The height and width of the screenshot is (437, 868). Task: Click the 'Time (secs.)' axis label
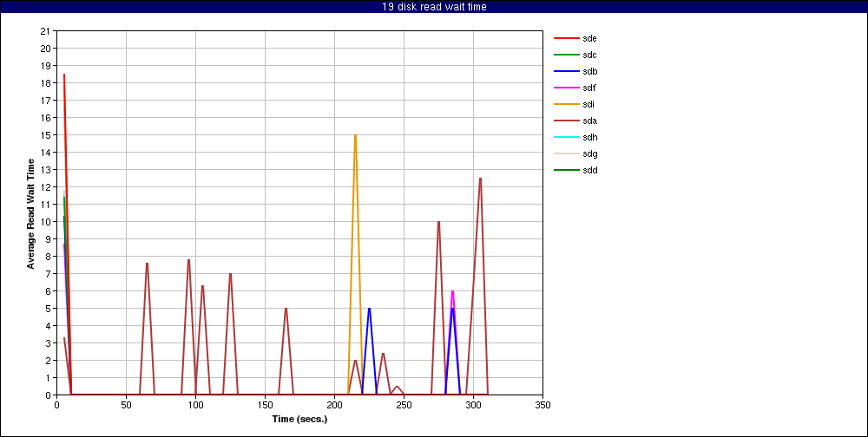tap(299, 419)
